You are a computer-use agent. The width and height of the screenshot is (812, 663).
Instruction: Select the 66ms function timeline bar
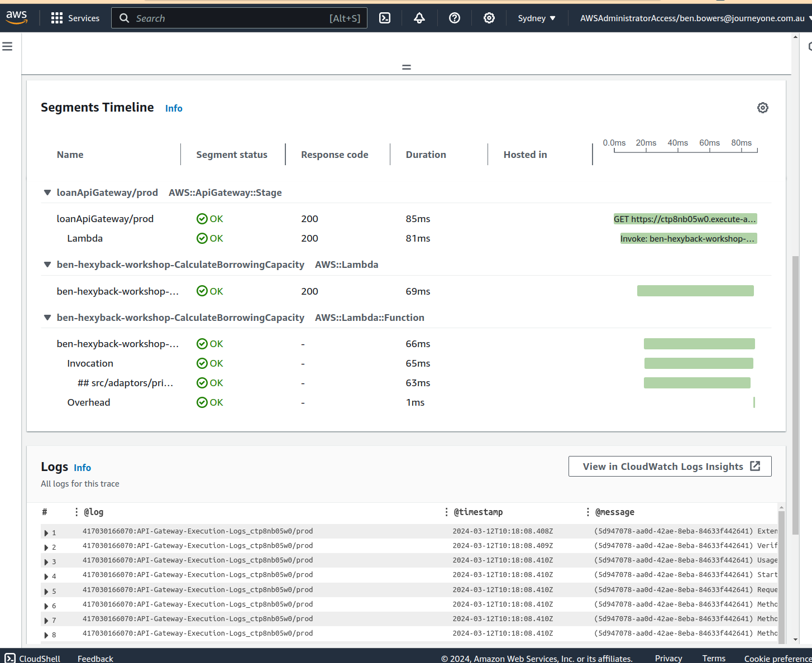tap(699, 344)
